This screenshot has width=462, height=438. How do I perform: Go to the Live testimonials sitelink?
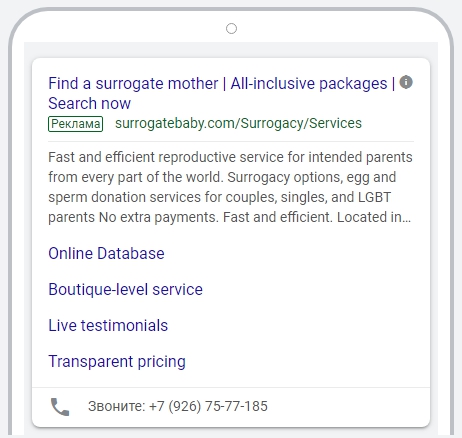click(x=108, y=325)
